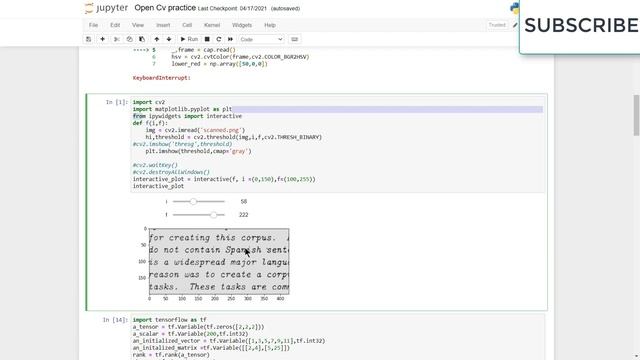
Task: Open the View menu
Action: pos(138,25)
